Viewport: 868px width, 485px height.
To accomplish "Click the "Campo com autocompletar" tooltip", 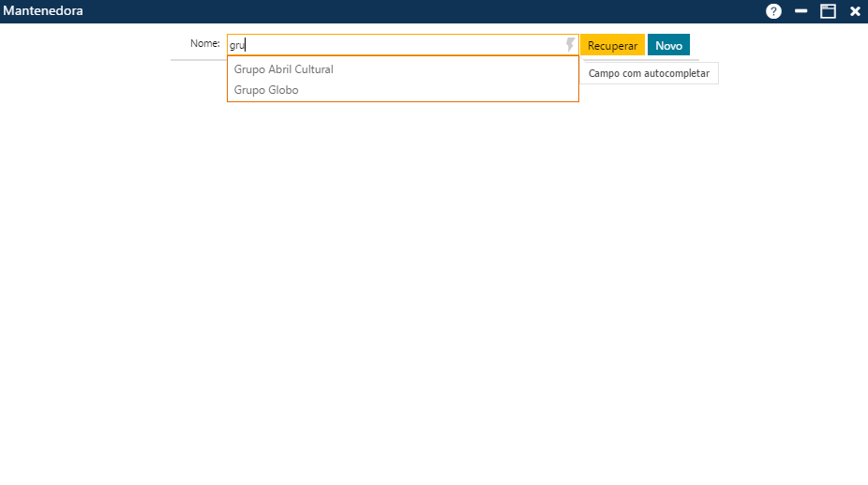I will coord(649,73).
